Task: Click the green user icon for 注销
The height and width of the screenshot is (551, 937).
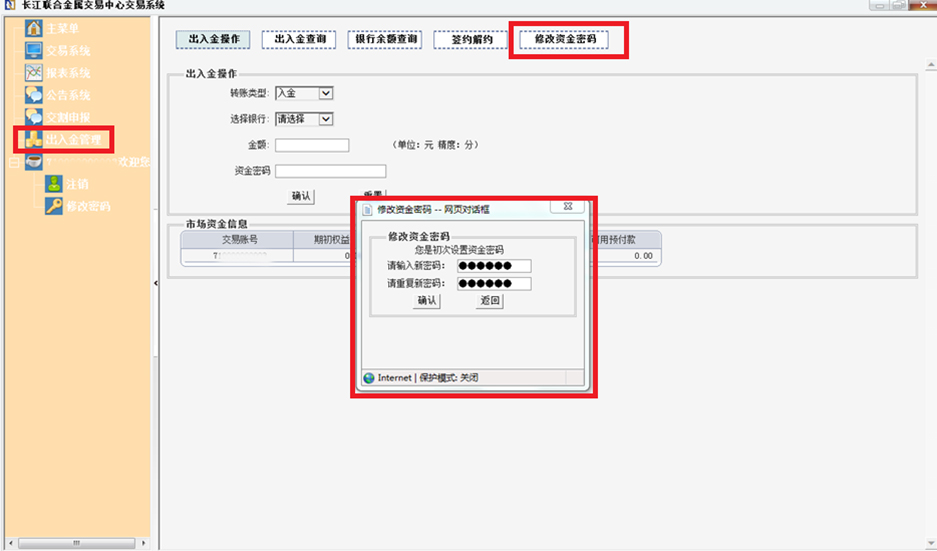Action: click(x=54, y=184)
